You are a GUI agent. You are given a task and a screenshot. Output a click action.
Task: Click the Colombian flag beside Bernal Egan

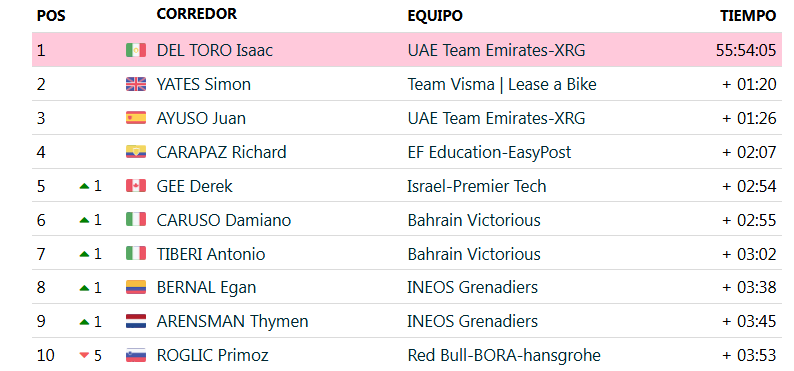(x=136, y=287)
